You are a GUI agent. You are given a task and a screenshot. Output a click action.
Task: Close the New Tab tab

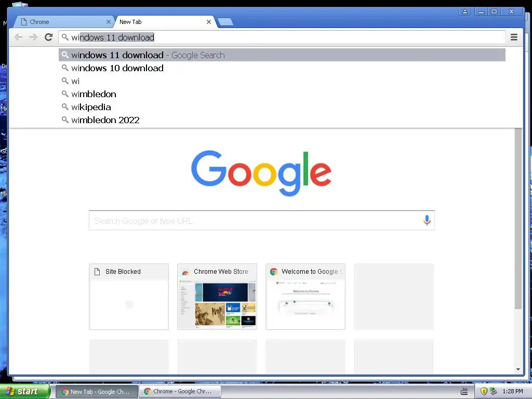[x=209, y=22]
